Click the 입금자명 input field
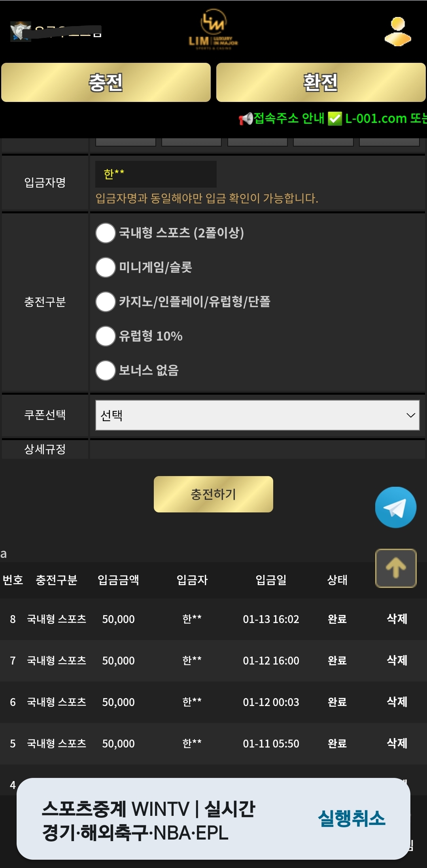The image size is (427, 868). [156, 174]
